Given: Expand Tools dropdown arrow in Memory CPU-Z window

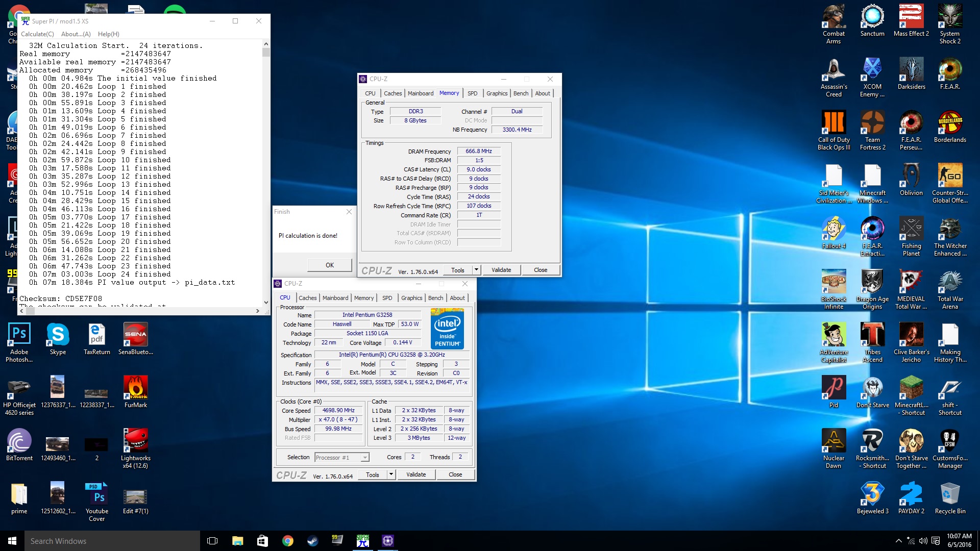Looking at the screenshot, I should pos(476,270).
